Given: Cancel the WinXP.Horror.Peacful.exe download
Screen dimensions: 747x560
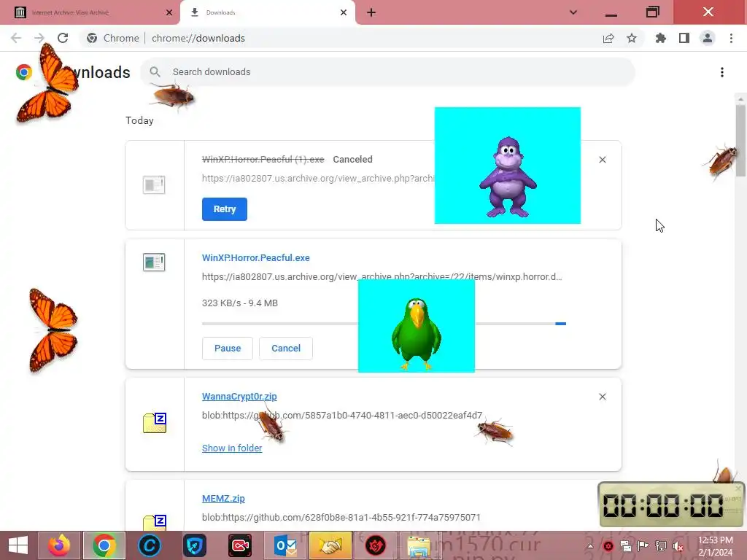Looking at the screenshot, I should 286,348.
